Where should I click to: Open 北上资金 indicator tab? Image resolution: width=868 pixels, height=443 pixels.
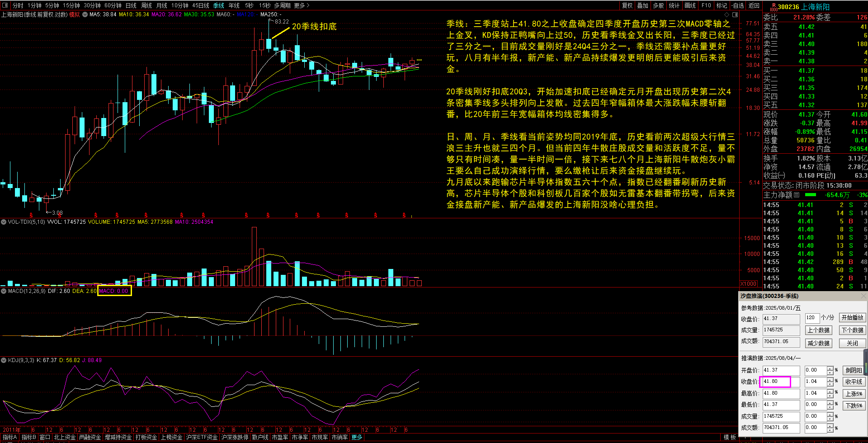(x=65, y=437)
